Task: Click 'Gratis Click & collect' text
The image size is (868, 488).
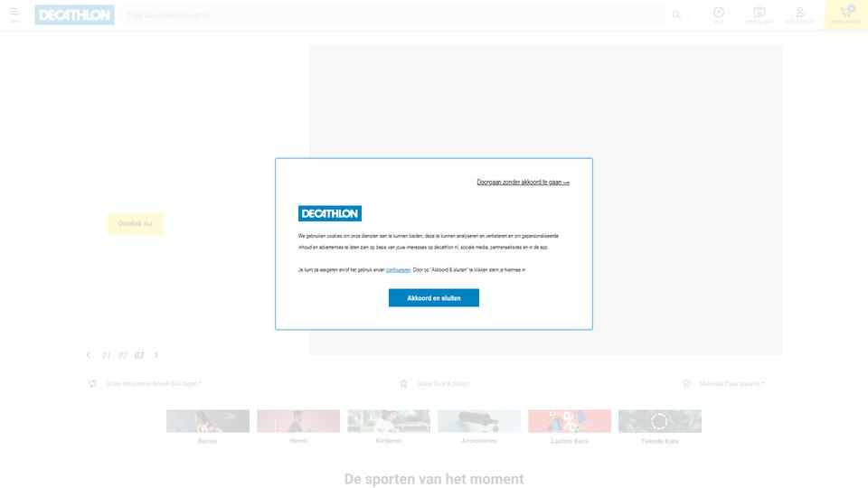Action: tap(443, 383)
